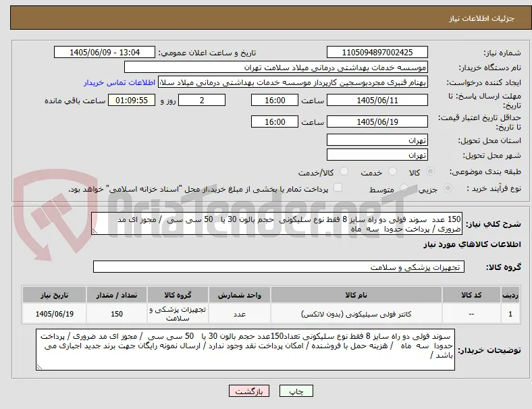Click the announcement date field 1405/06/09 - 13:04
532x409 pixels.
105,52
